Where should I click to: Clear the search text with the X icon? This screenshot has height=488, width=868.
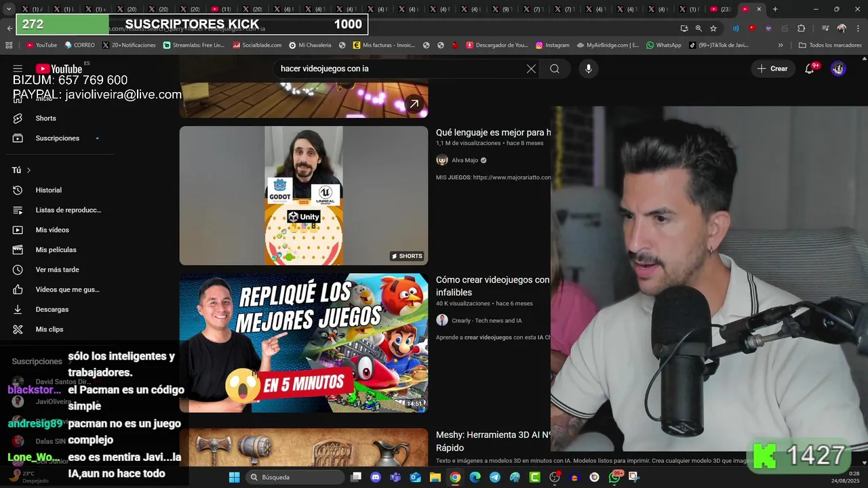tap(531, 68)
